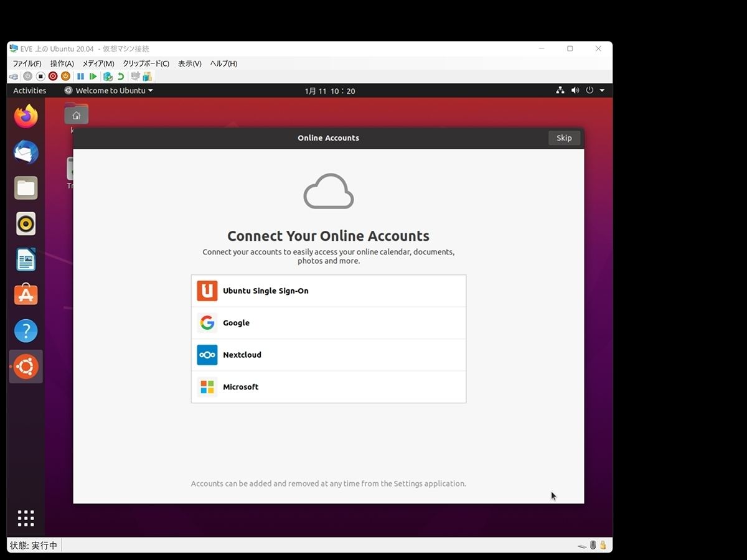Image resolution: width=747 pixels, height=560 pixels.
Task: Click the grey Start power icon
Action: click(27, 77)
